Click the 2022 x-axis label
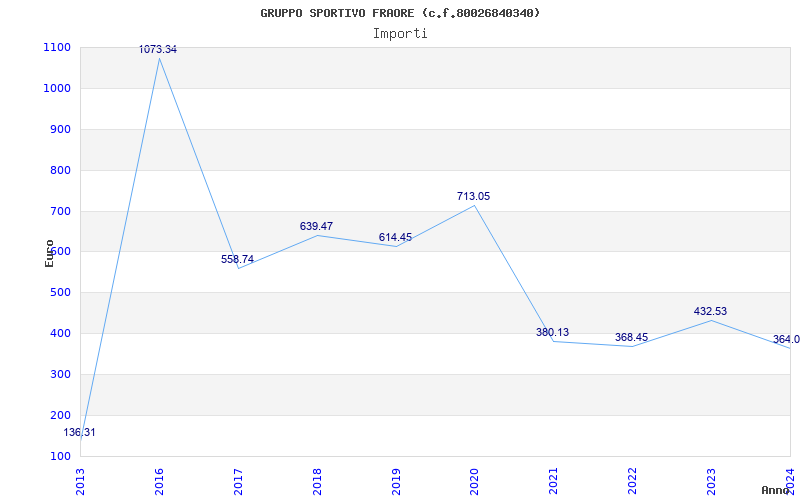 [632, 481]
